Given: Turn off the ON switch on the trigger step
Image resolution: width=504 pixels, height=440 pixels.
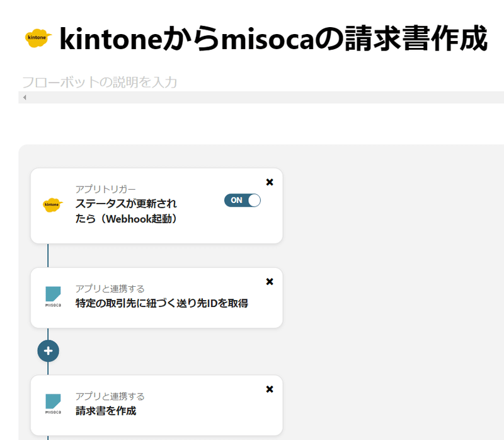Looking at the screenshot, I should pyautogui.click(x=243, y=200).
